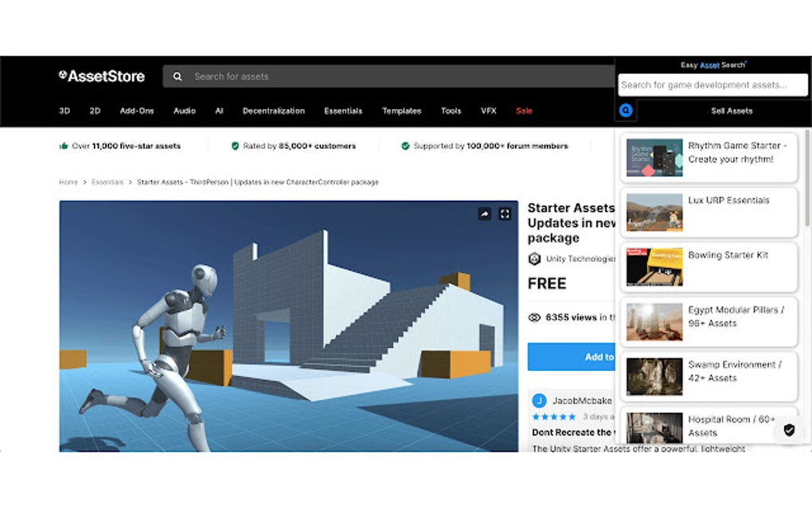
Task: Open the Decentralization menu item
Action: click(x=274, y=111)
